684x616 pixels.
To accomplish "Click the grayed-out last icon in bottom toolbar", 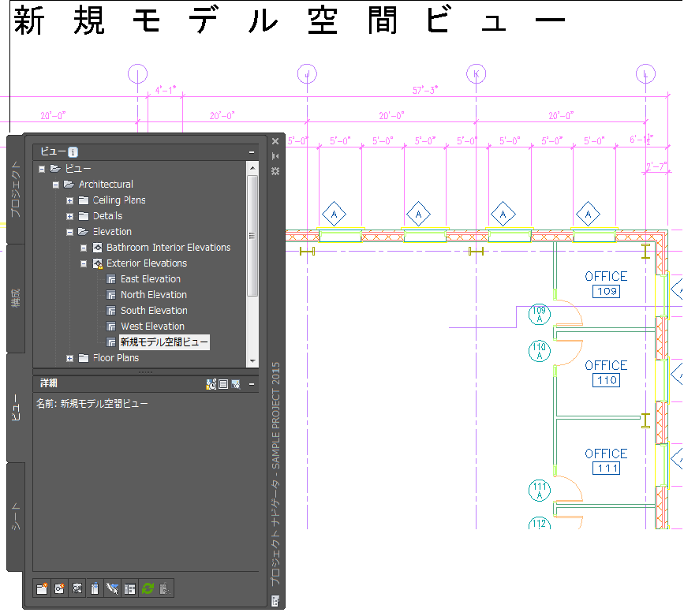I will [x=165, y=588].
